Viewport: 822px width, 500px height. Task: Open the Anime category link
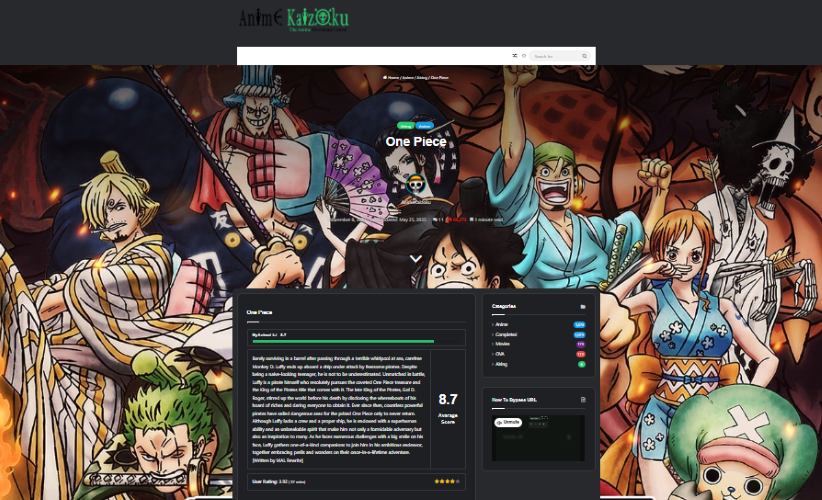click(x=501, y=324)
